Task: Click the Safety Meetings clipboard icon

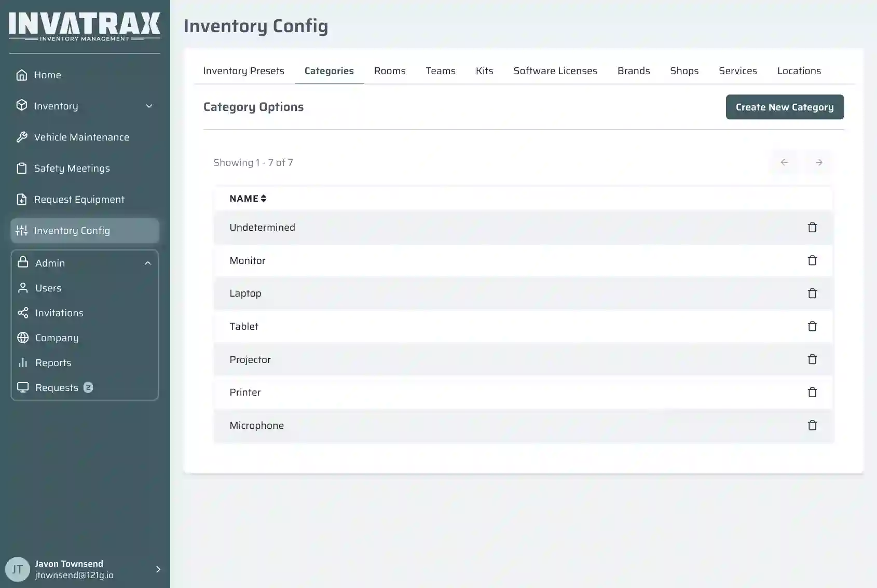Action: coord(22,168)
